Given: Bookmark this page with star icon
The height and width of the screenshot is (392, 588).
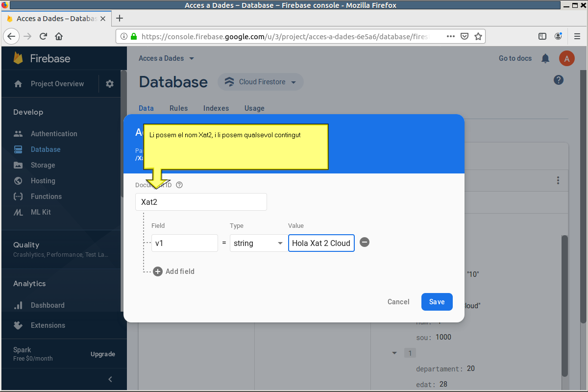Looking at the screenshot, I should (x=478, y=36).
